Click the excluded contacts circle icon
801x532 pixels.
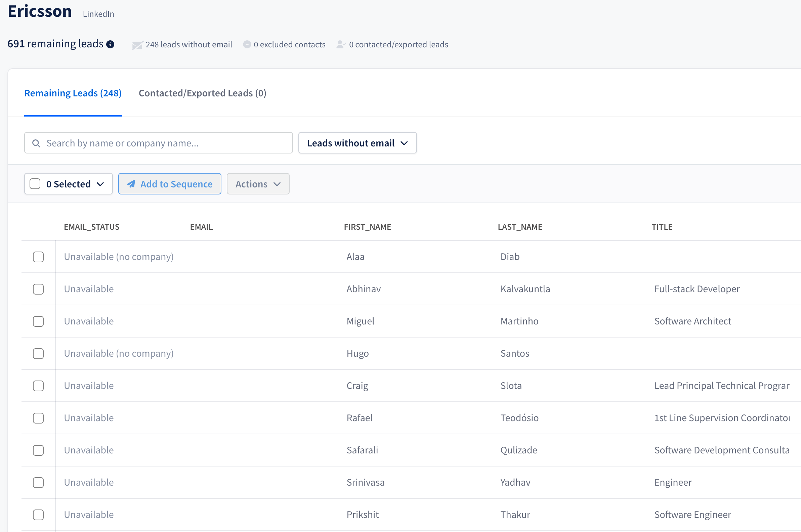pos(247,44)
